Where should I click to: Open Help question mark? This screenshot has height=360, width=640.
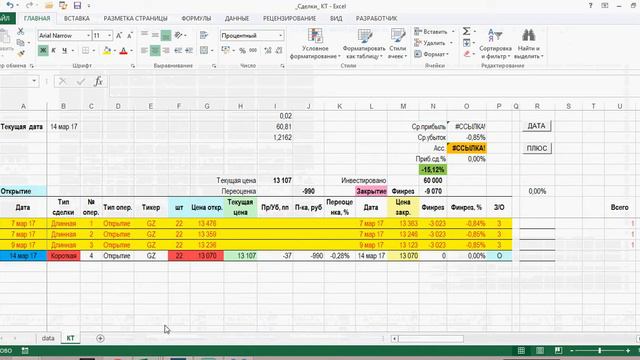590,6
